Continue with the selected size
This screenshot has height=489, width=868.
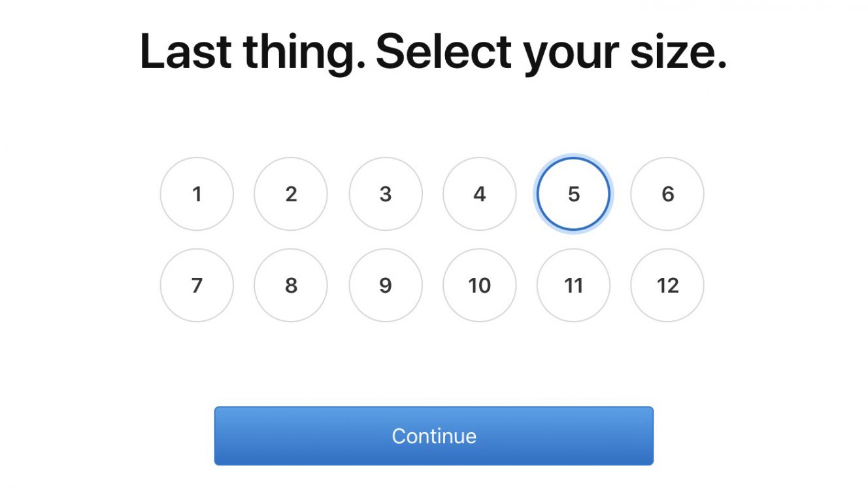434,436
